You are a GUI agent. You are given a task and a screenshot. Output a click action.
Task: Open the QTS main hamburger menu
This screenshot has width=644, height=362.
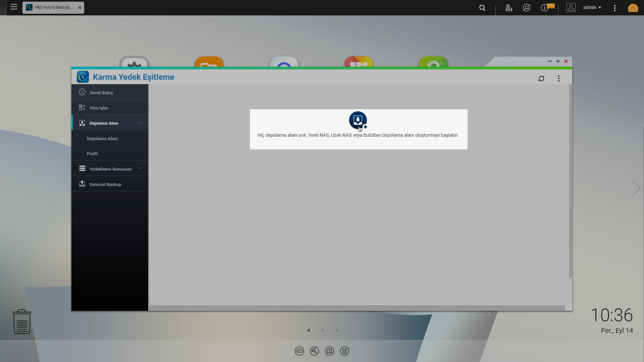coord(14,7)
